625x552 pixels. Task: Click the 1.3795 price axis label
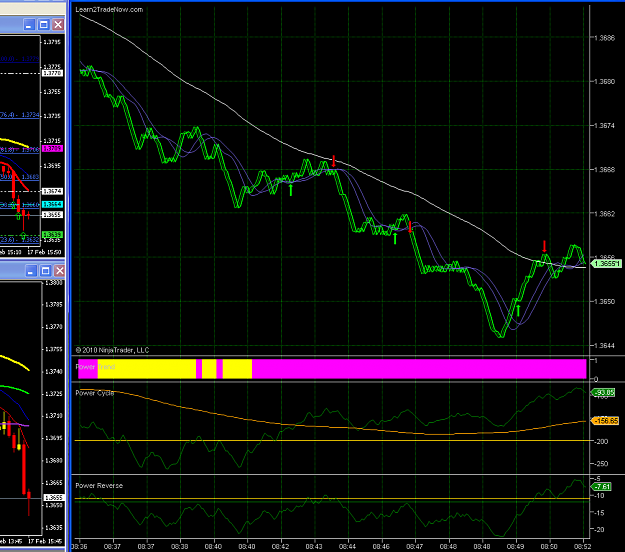click(x=52, y=42)
